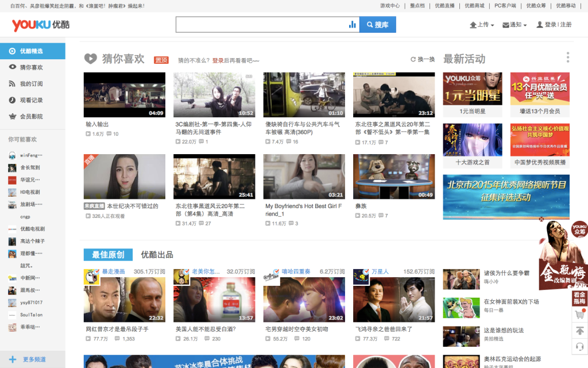The image size is (588, 368).
Task: Select the 最佳原创 tab
Action: [x=108, y=255]
